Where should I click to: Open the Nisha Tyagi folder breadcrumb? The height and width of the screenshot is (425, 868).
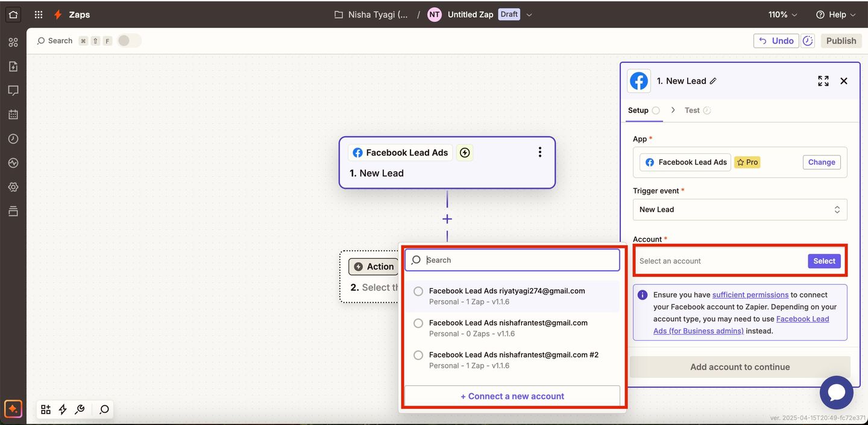click(x=372, y=14)
